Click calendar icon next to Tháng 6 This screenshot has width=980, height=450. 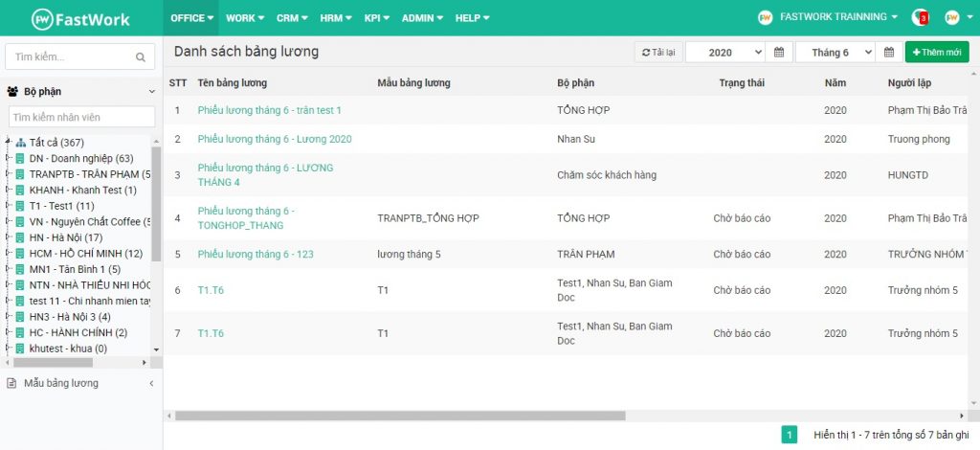[889, 53]
